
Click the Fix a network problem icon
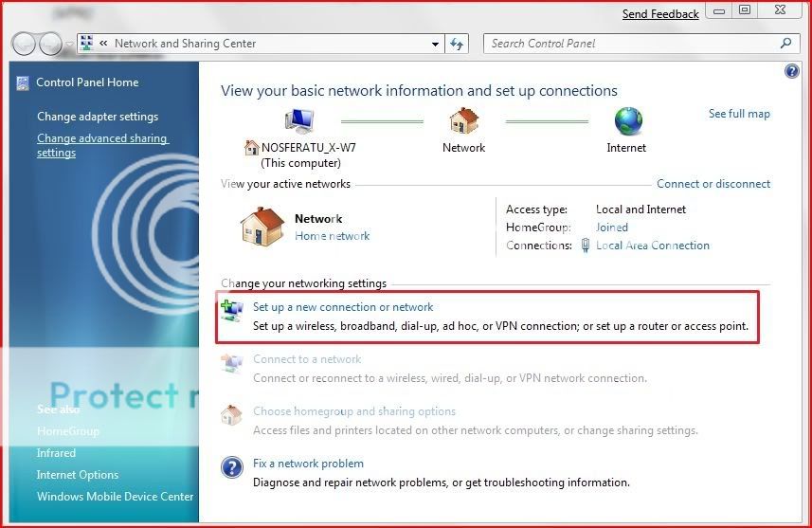tap(232, 467)
